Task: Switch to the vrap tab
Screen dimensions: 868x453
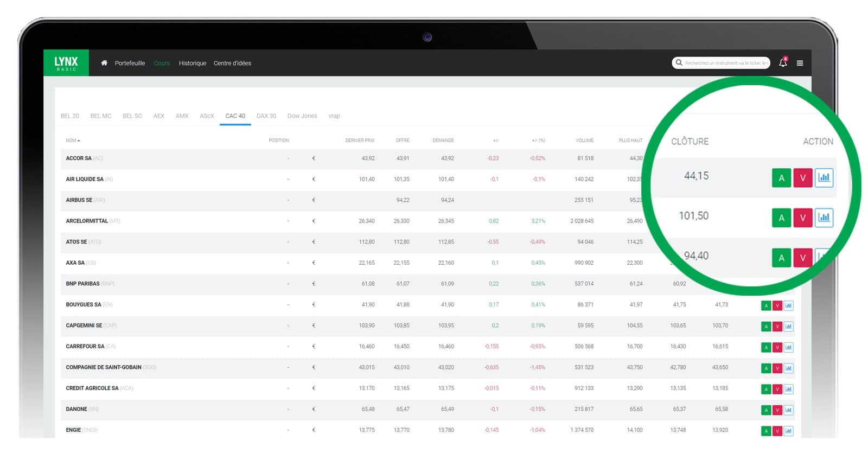Action: [x=334, y=116]
